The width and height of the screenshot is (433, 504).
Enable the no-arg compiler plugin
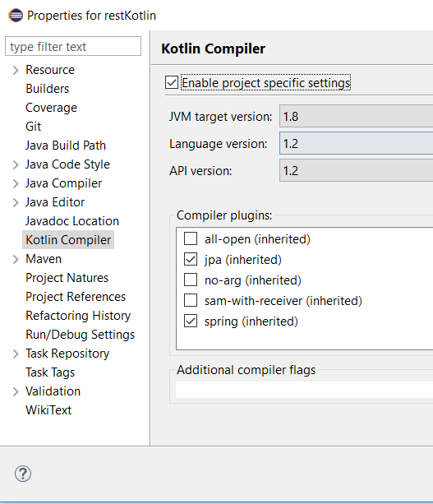coord(191,280)
